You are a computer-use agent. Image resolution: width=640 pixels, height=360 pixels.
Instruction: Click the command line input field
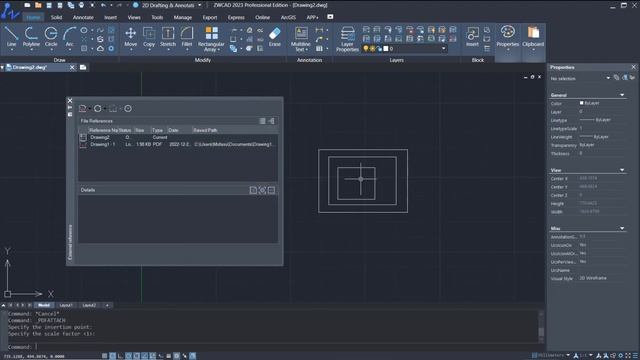tap(286, 347)
